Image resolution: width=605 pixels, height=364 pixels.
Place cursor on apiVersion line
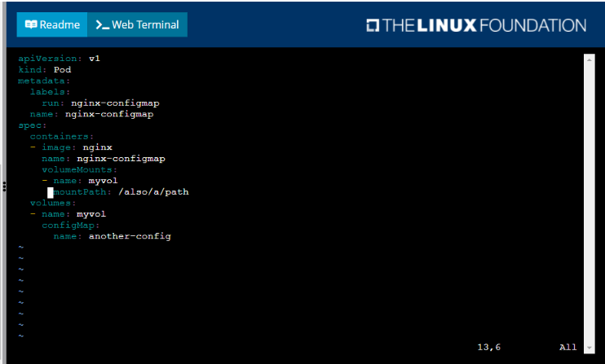click(x=59, y=59)
